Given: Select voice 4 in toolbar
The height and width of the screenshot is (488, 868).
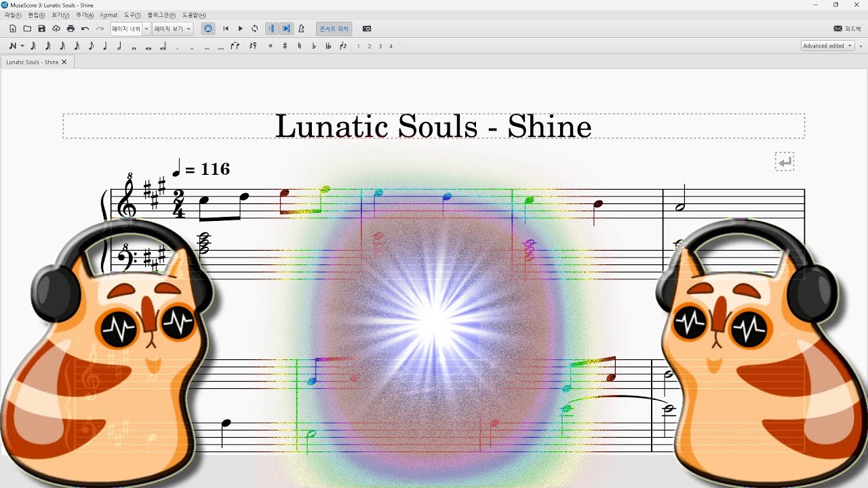Looking at the screenshot, I should point(391,46).
